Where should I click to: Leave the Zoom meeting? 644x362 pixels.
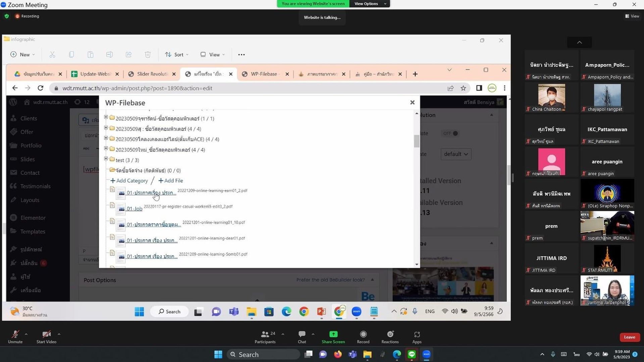pyautogui.click(x=630, y=337)
